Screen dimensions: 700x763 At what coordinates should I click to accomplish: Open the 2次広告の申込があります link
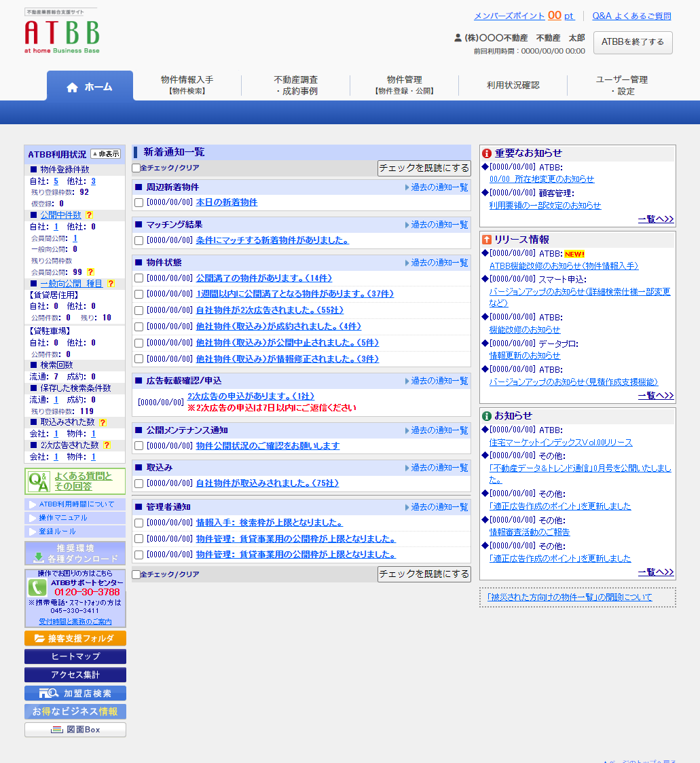[x=251, y=396]
